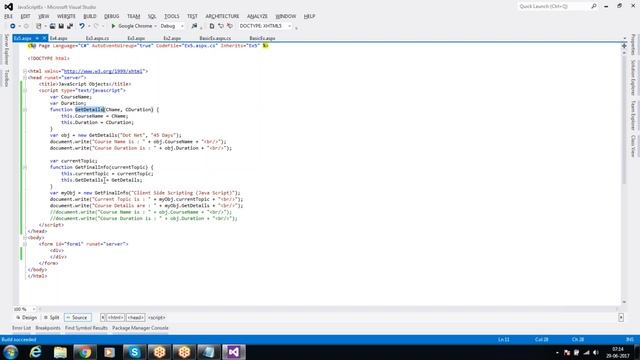Click the Find in Files toolbar icon
Image resolution: width=640 pixels, height=360 pixels.
tap(194, 26)
